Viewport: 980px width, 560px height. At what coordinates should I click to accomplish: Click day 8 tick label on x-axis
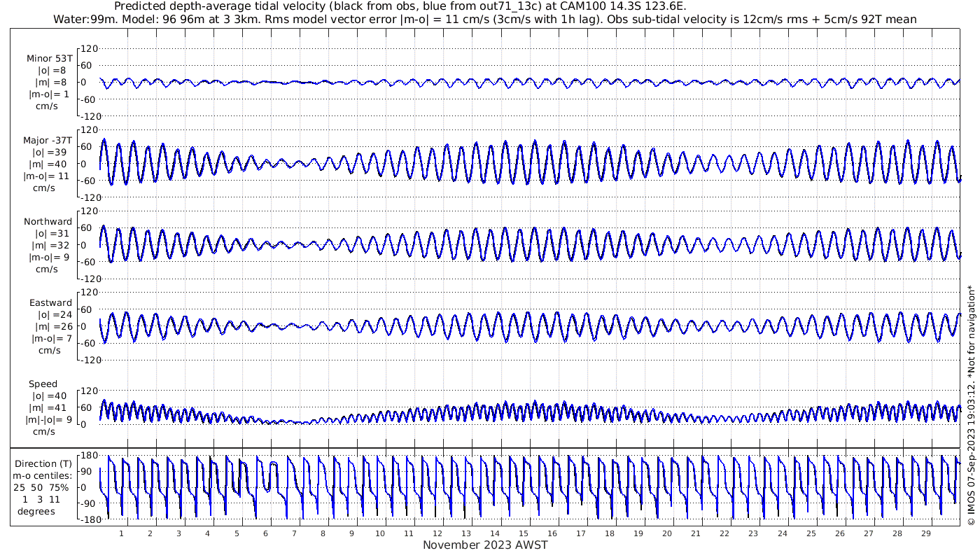(323, 533)
